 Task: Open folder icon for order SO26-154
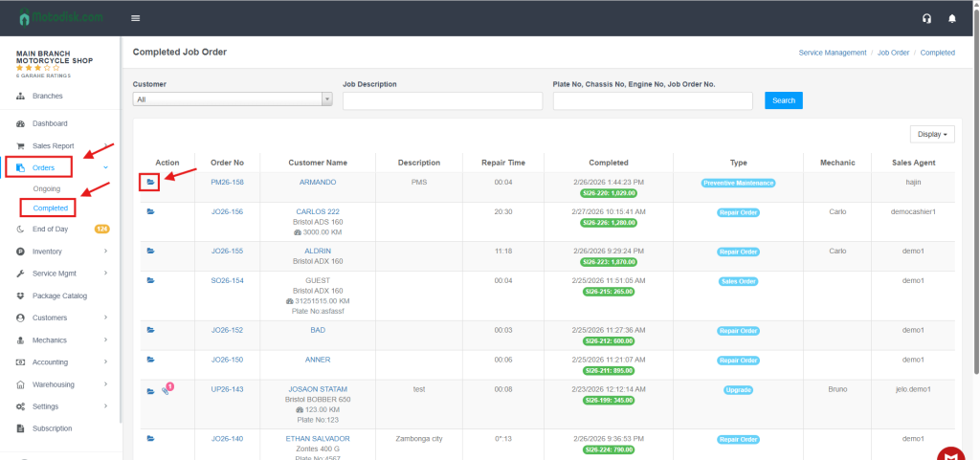pyautogui.click(x=150, y=280)
